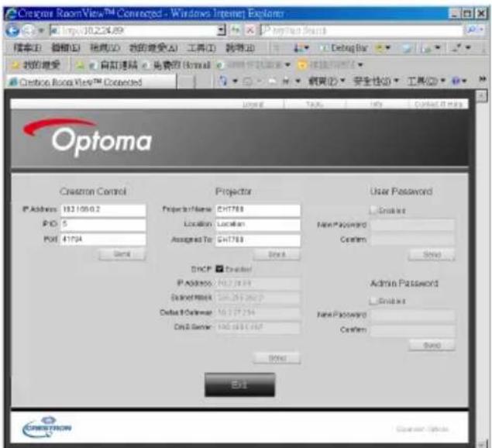Click the Logout link on page header

[253, 104]
